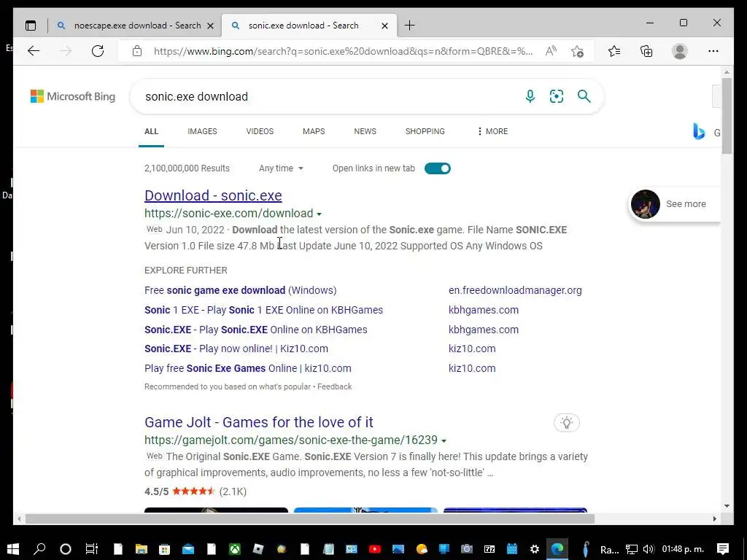Expand arrow next to gamejolt.com URL
The image size is (747, 560).
click(x=444, y=441)
